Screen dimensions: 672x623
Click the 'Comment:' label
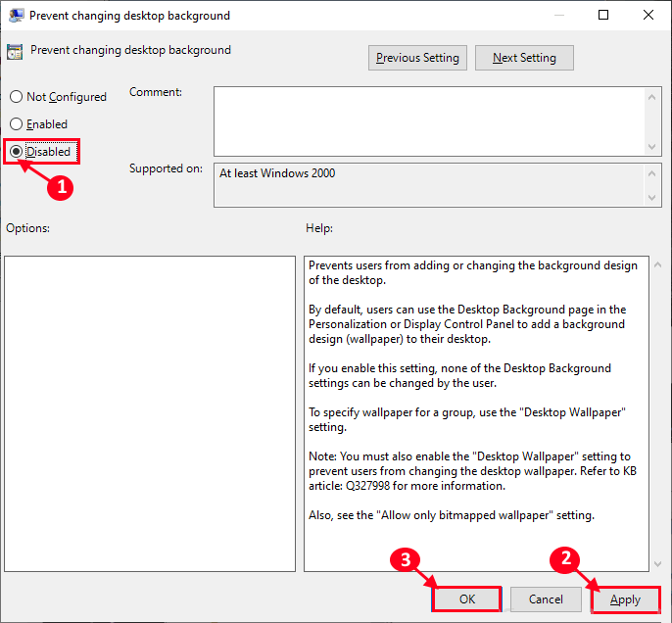click(156, 92)
